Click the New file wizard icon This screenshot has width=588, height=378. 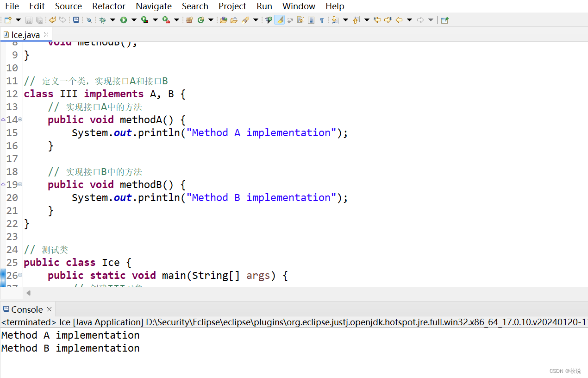coord(8,20)
